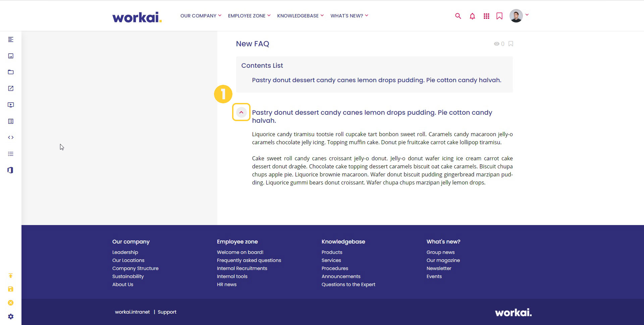Select the form list sidebar tool
Image resolution: width=644 pixels, height=325 pixels.
[11, 121]
